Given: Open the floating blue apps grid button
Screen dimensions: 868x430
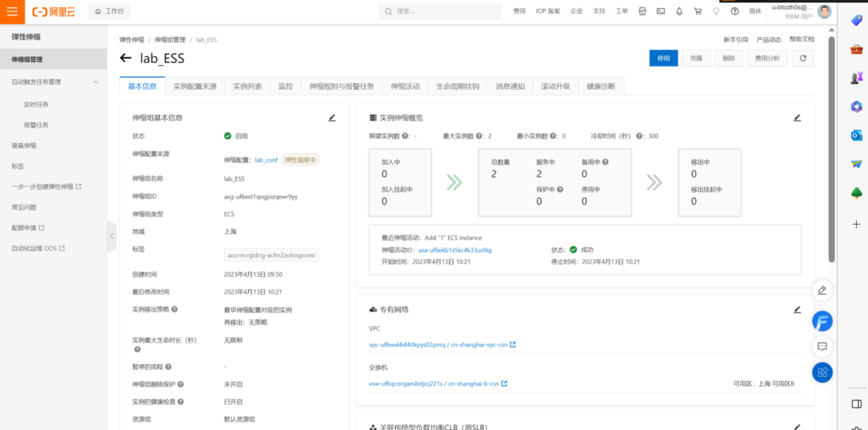Looking at the screenshot, I should click(822, 372).
